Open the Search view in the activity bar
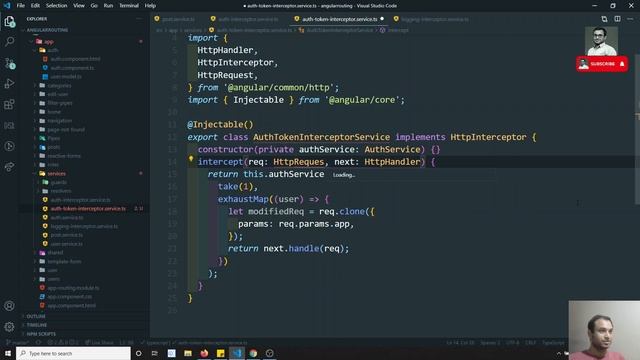The width and height of the screenshot is (640, 360). 9,42
